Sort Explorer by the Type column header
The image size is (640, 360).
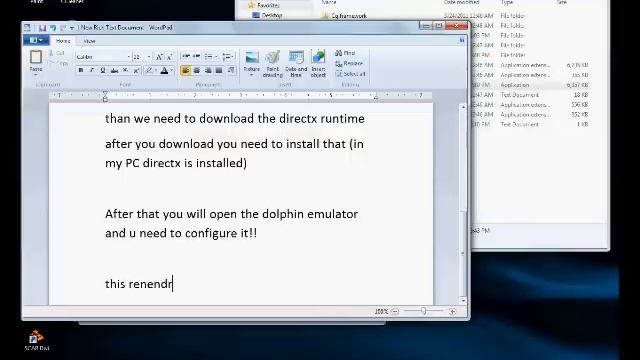[507, 2]
